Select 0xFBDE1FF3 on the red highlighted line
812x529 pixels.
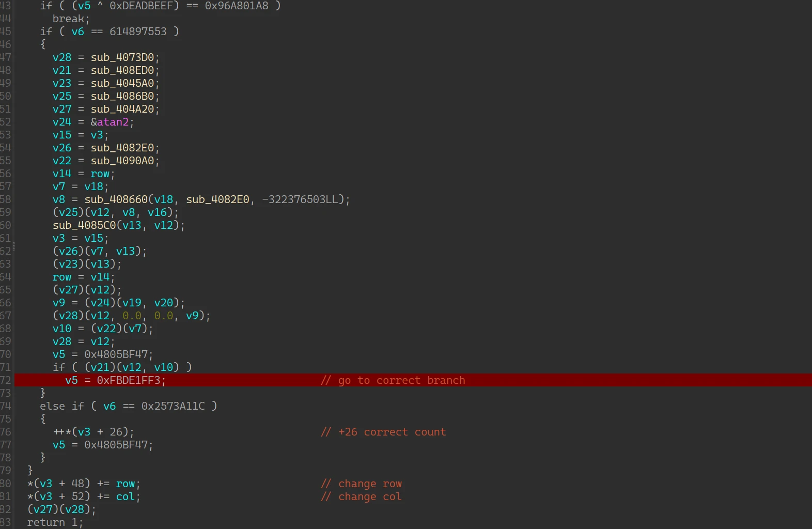click(x=129, y=380)
